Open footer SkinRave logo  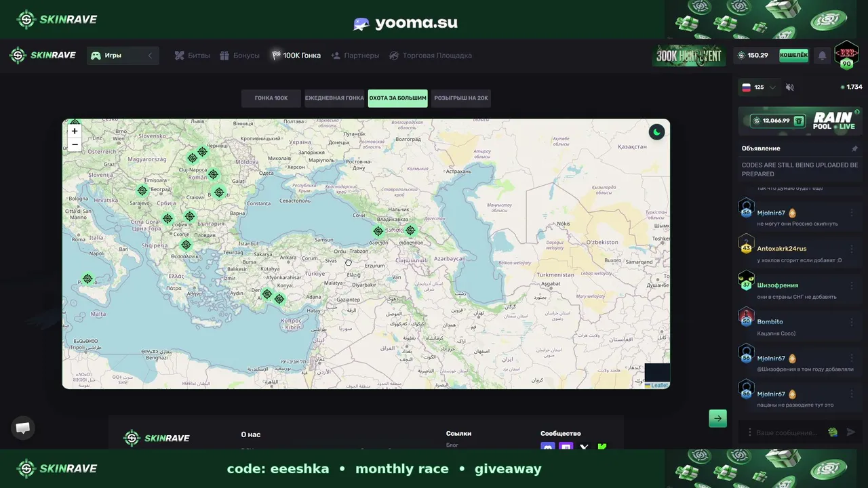tap(157, 438)
